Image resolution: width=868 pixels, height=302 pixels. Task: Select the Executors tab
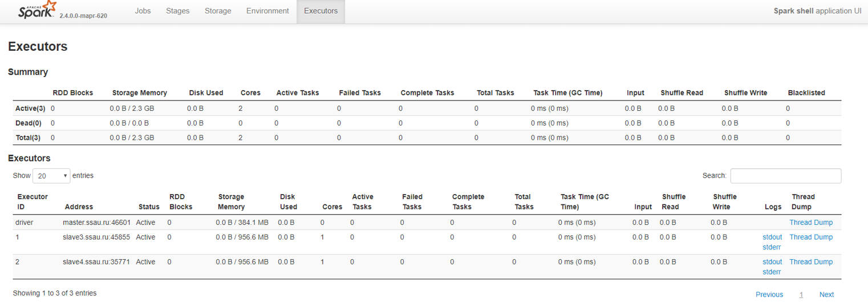click(321, 11)
